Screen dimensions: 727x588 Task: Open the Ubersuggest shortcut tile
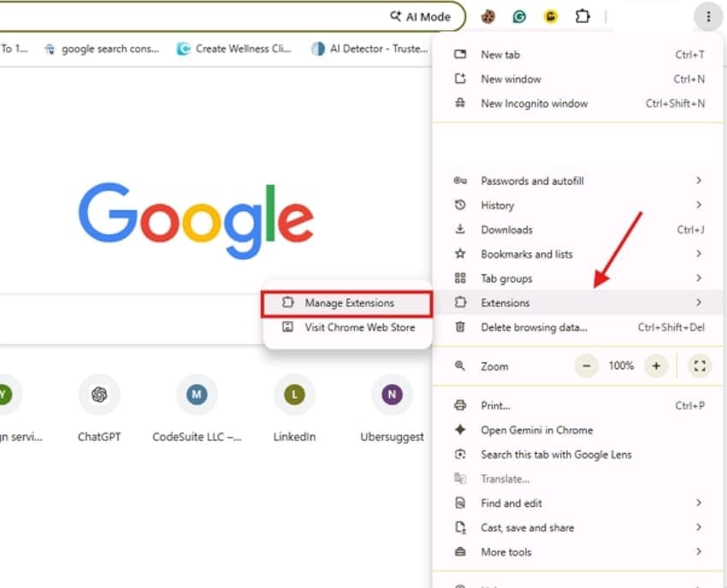point(392,409)
